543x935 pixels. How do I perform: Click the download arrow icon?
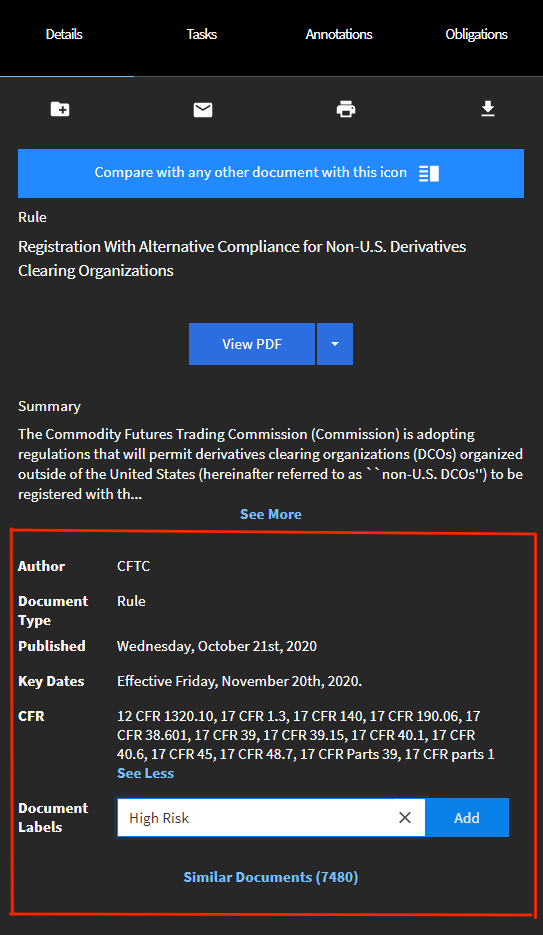click(x=488, y=109)
